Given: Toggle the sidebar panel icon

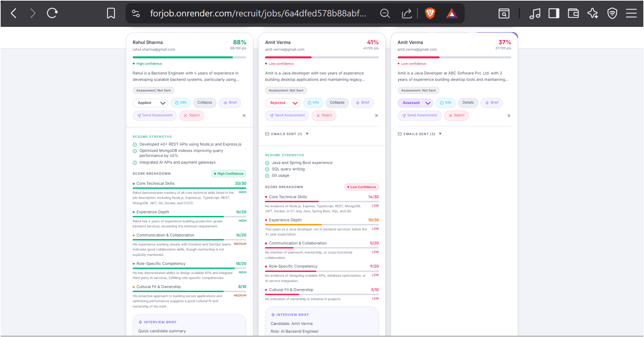Looking at the screenshot, I should tap(554, 13).
